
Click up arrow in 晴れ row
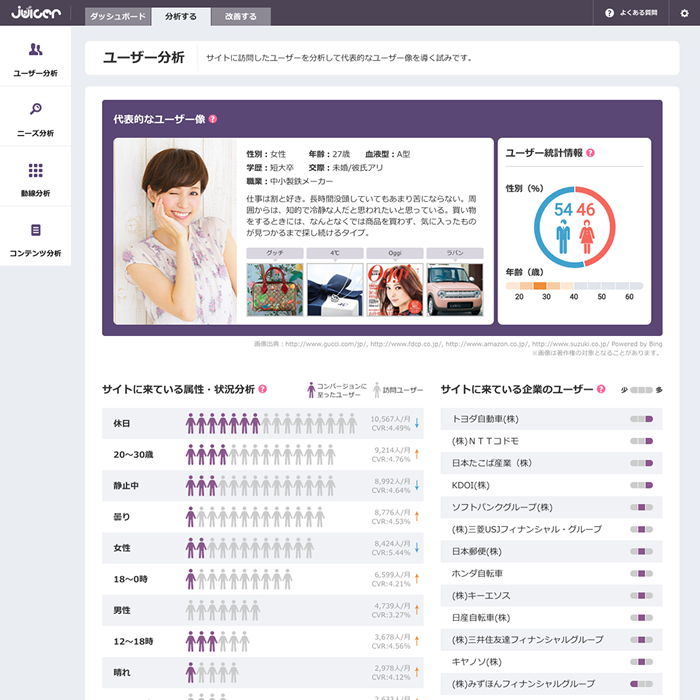pyautogui.click(x=417, y=672)
